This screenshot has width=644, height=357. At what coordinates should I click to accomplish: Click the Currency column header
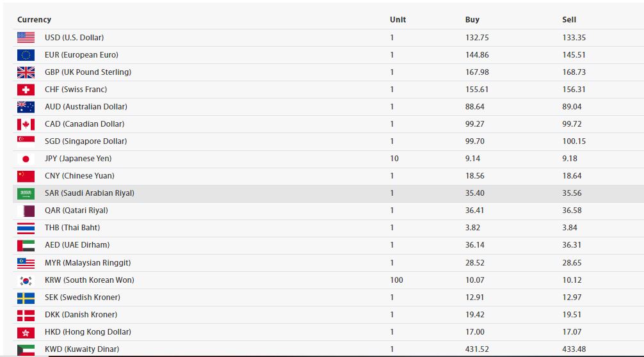[34, 20]
